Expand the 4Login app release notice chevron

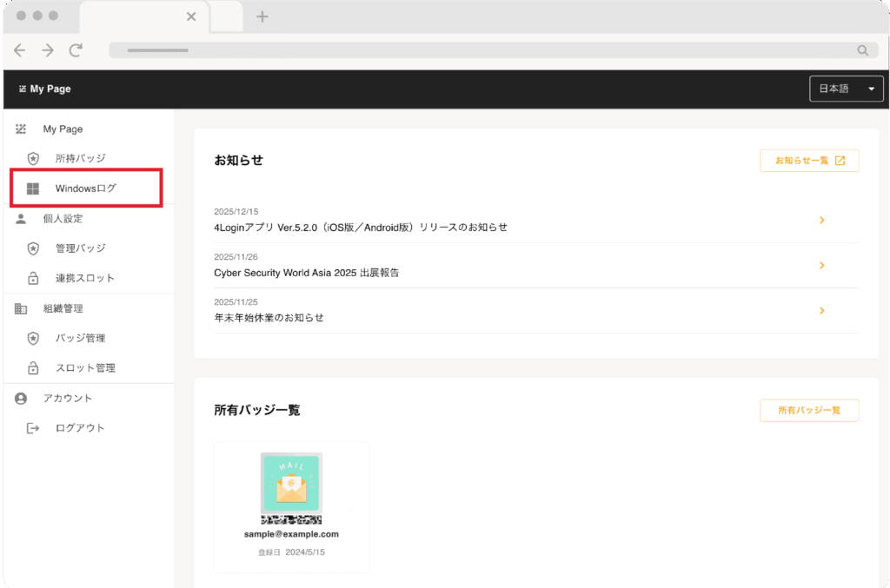tap(821, 221)
